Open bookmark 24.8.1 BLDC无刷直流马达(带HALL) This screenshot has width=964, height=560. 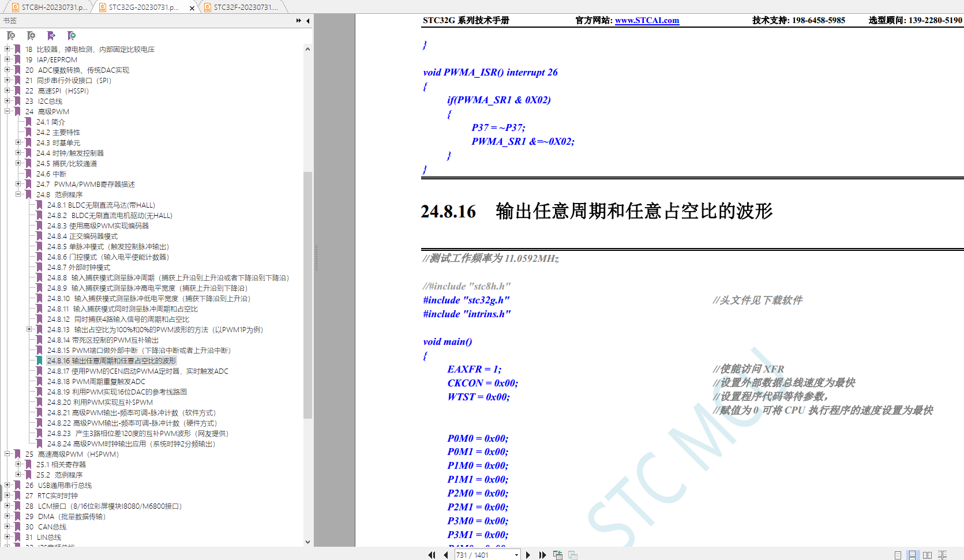coord(101,205)
